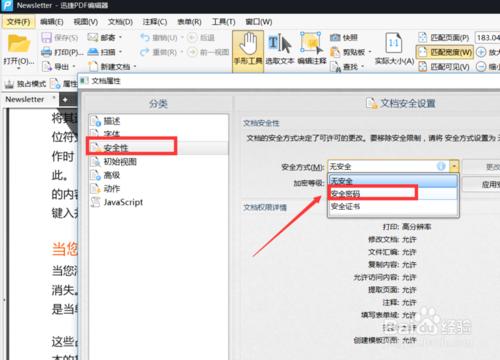
Task: Click the zoom percentage field showing 183.04
Action: [487, 37]
